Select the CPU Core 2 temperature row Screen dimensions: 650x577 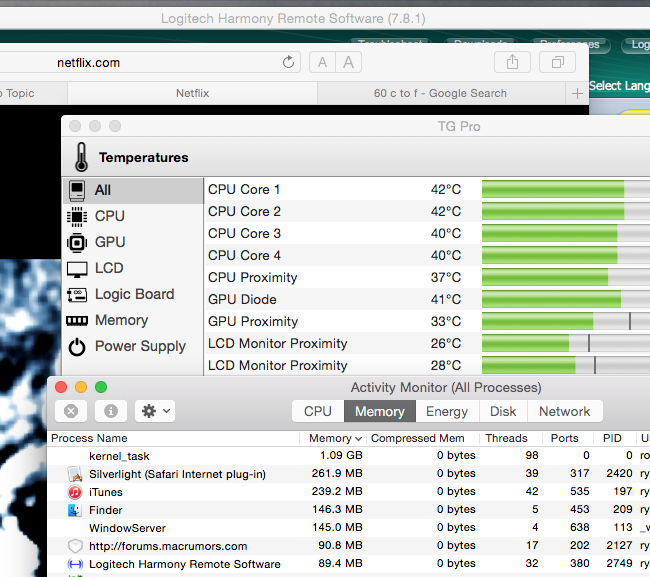427,211
